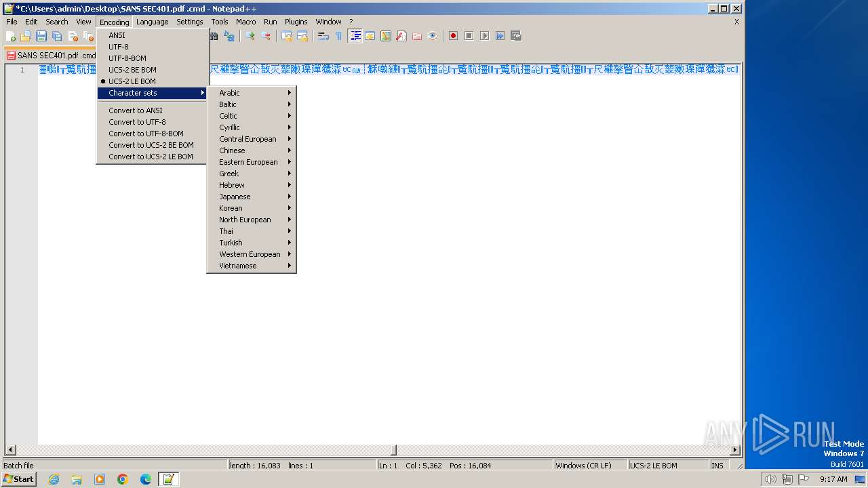Viewport: 868px width, 488px height.
Task: Expand the Cyrillic character set submenu
Action: point(252,127)
